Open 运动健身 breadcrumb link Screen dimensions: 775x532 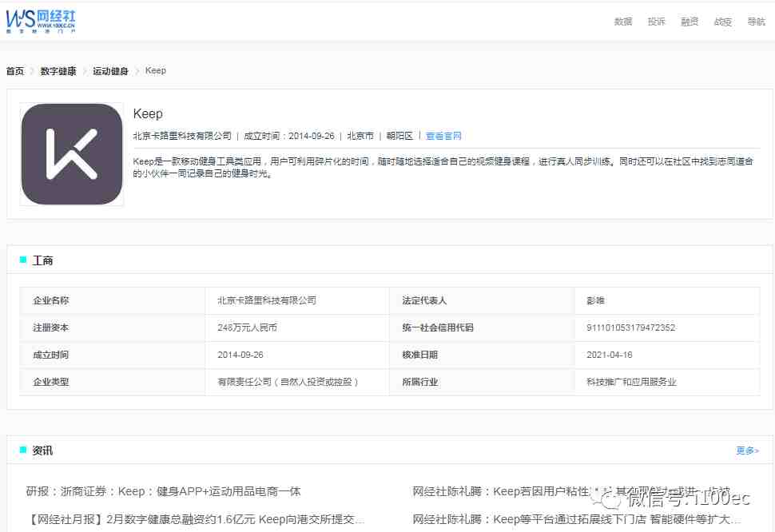click(111, 71)
